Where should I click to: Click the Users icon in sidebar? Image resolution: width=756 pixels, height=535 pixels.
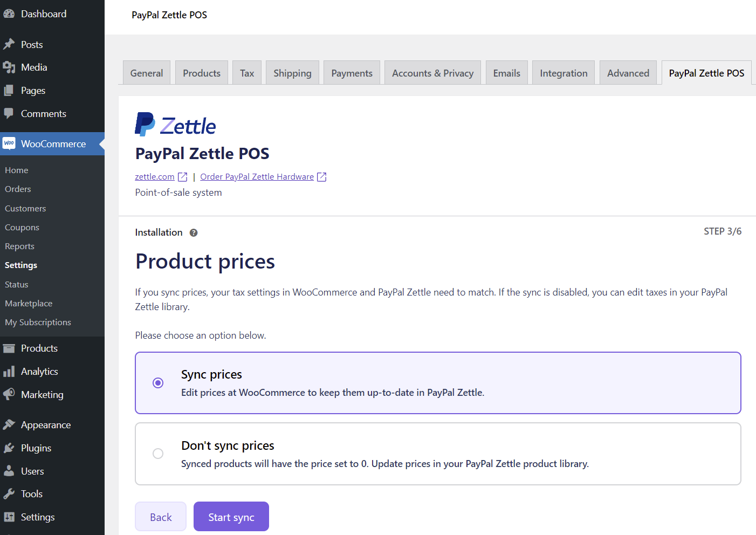(9, 471)
